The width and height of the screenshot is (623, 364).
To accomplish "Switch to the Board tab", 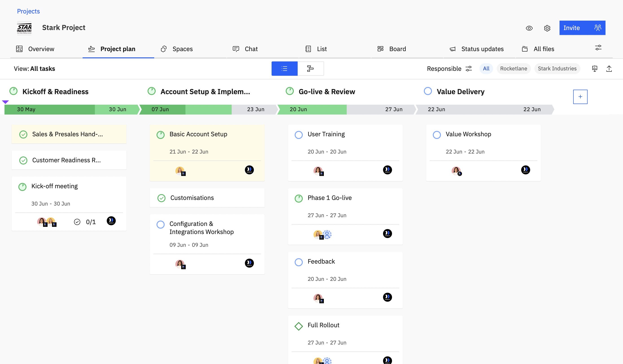I will pos(392,49).
